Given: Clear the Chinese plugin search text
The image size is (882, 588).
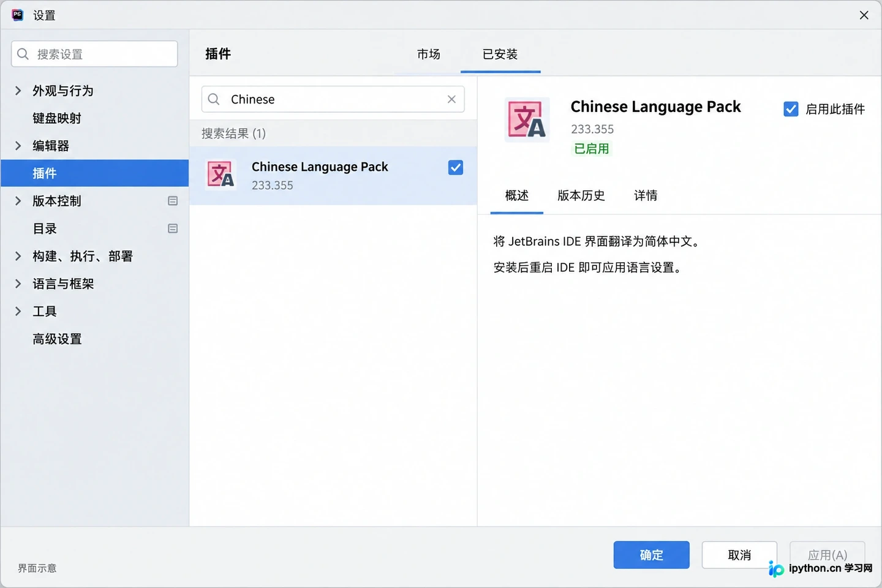Looking at the screenshot, I should (x=451, y=99).
